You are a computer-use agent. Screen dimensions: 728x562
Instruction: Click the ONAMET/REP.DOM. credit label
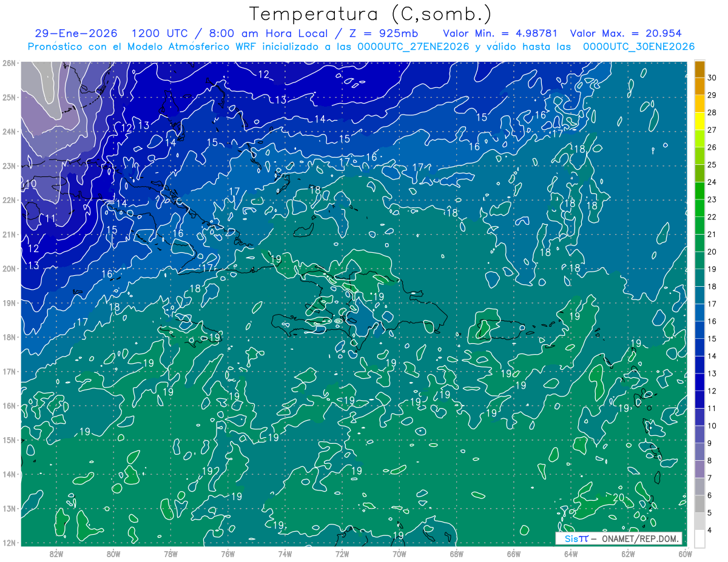(640, 538)
